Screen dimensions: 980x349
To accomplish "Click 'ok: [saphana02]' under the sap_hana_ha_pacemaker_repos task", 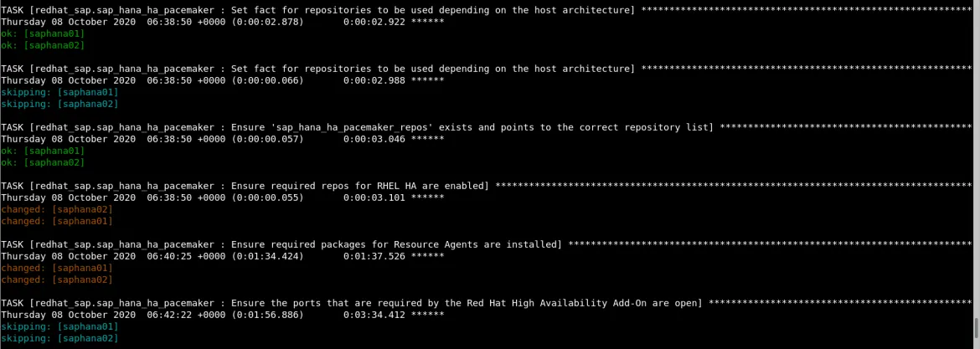I will coord(43,162).
